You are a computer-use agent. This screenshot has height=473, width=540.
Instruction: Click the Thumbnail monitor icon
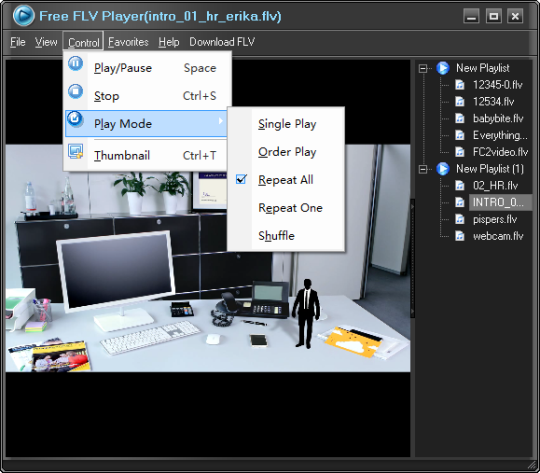[x=75, y=151]
